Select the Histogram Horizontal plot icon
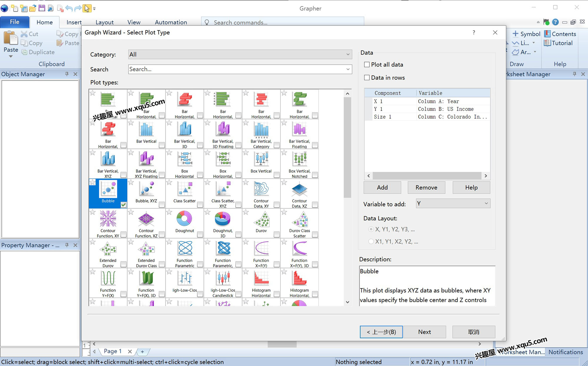This screenshot has width=588, height=366. click(x=261, y=278)
